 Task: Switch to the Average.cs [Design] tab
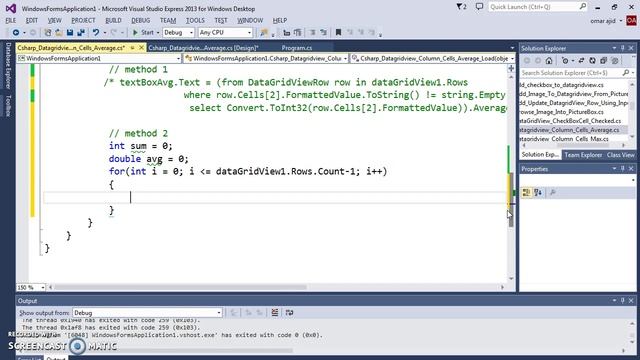[203, 48]
